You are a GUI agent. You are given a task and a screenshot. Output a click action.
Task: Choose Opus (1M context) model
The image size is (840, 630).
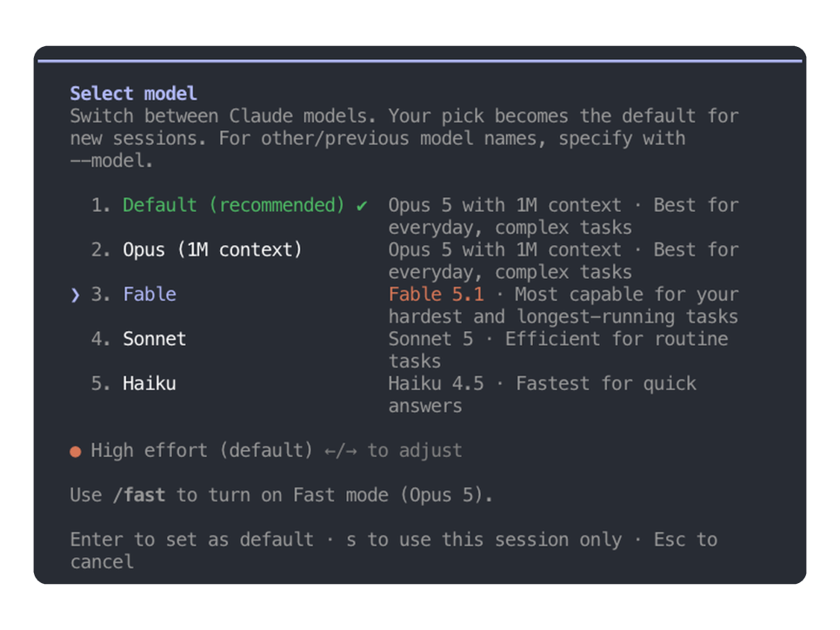pyautogui.click(x=213, y=249)
